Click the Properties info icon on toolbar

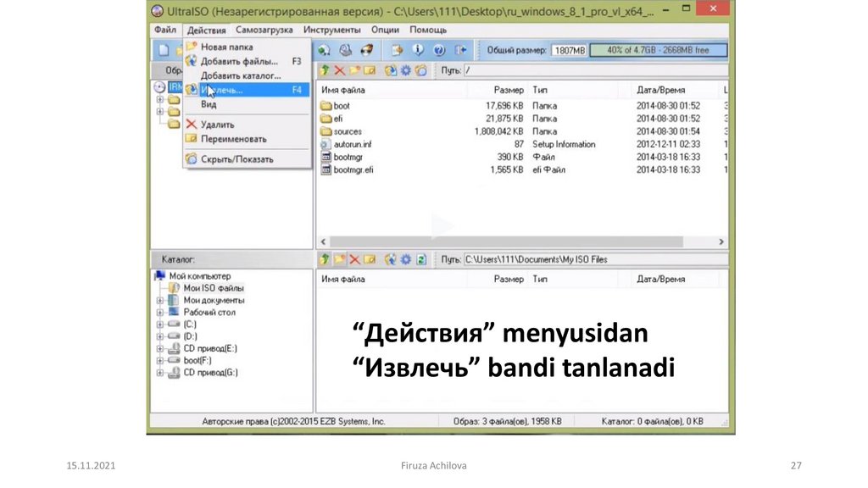418,50
